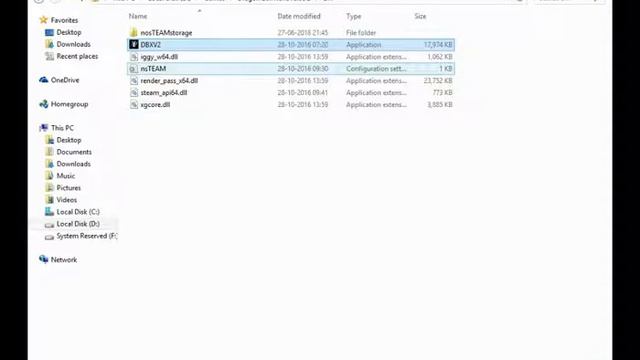This screenshot has width=640, height=360.
Task: Select the iggy_w64.dll file name
Action: coord(159,57)
